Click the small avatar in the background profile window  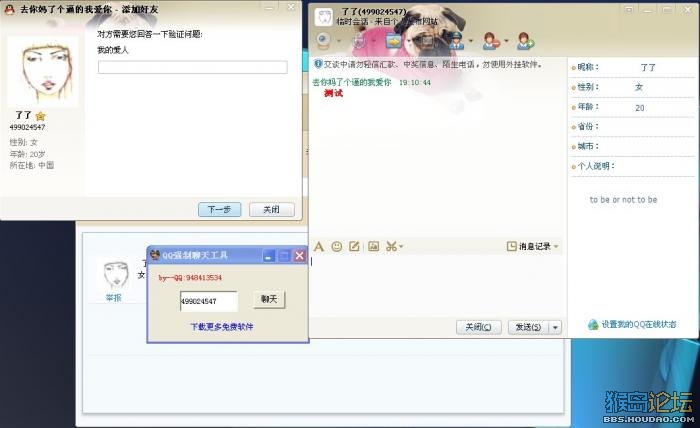tap(116, 274)
